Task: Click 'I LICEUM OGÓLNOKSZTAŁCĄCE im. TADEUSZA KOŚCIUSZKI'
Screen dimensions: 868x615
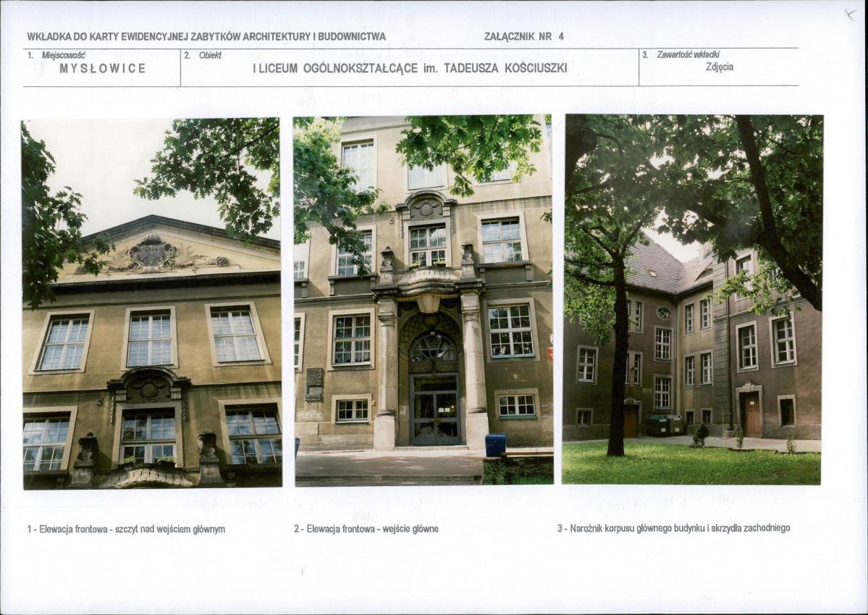Action: click(x=410, y=69)
